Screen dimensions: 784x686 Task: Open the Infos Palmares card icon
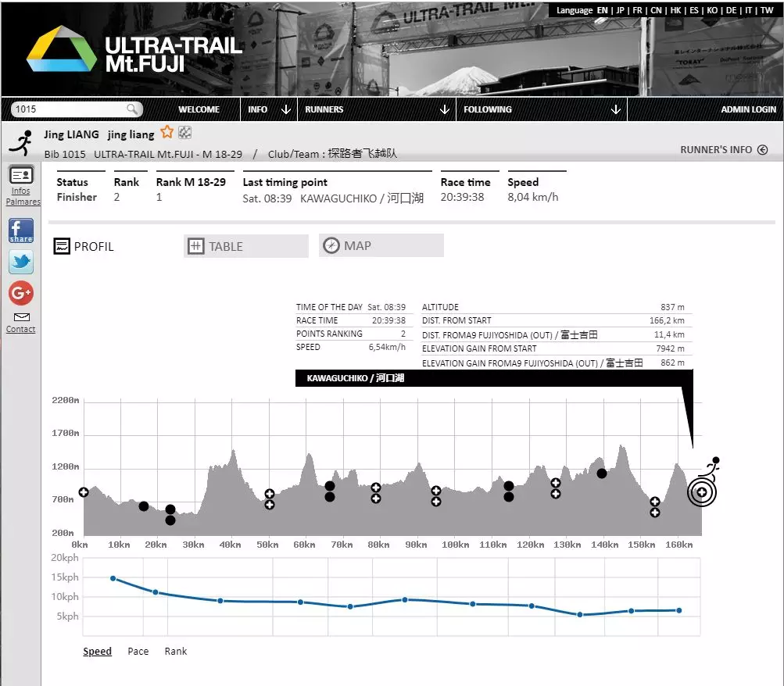point(21,175)
